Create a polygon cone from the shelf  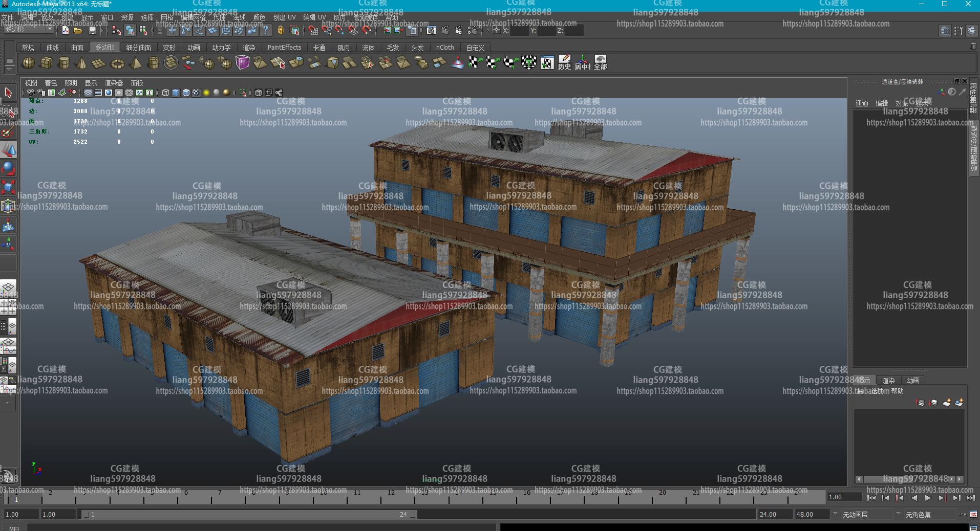[x=81, y=63]
